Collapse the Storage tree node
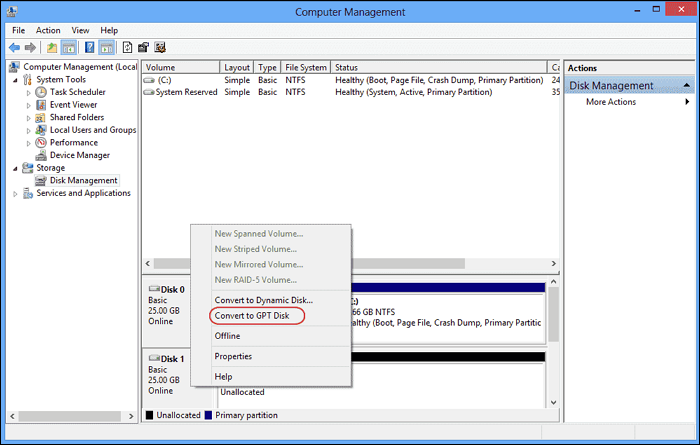 click(x=15, y=168)
